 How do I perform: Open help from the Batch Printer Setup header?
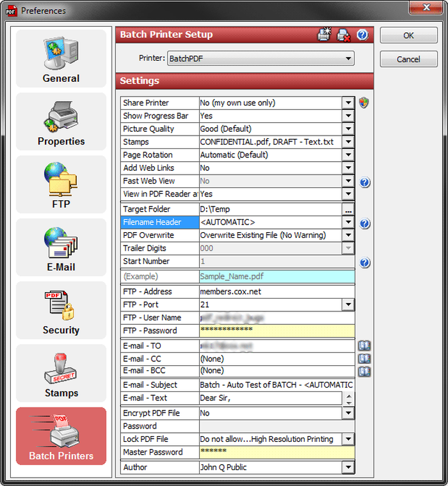362,35
